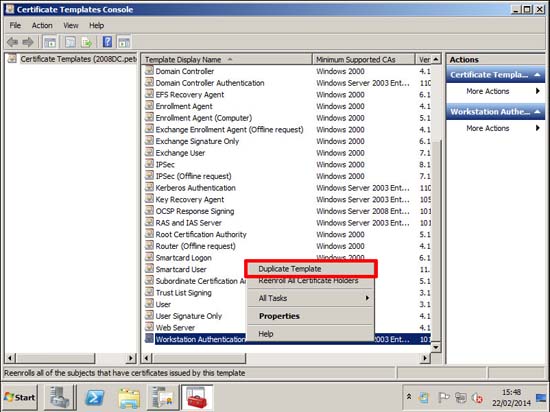Open the Help toolbar icon
The image size is (550, 412).
(x=107, y=42)
